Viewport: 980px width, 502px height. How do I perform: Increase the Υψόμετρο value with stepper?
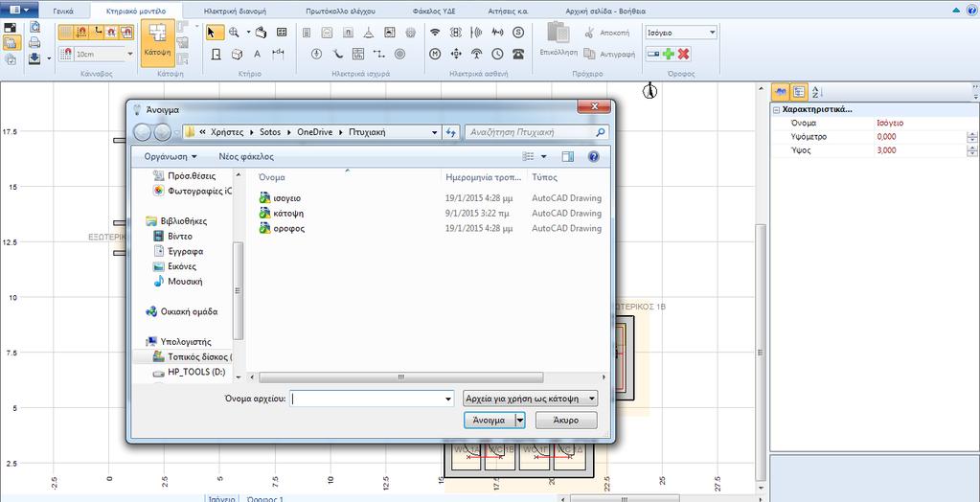pos(972,134)
